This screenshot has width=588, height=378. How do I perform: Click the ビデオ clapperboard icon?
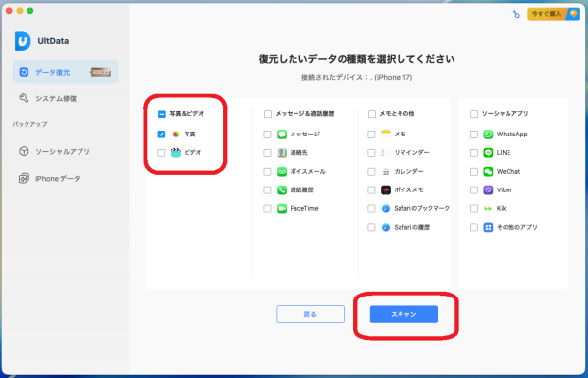click(176, 153)
